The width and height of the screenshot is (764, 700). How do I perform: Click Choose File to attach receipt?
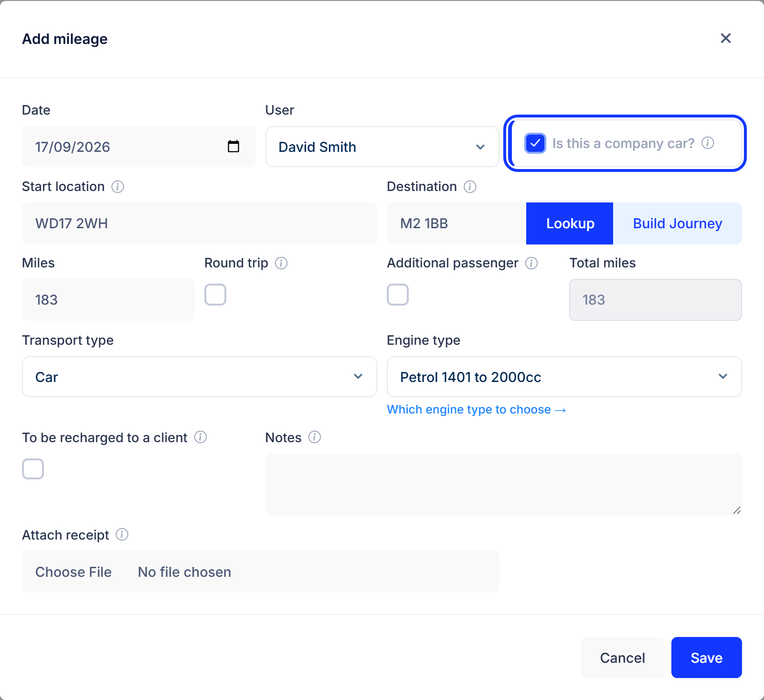click(x=74, y=572)
